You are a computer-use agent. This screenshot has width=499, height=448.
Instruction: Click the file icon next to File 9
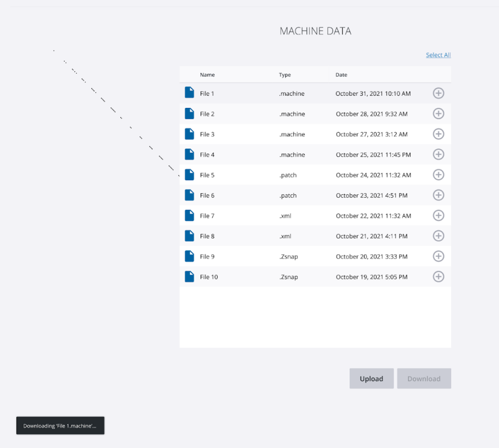189,255
